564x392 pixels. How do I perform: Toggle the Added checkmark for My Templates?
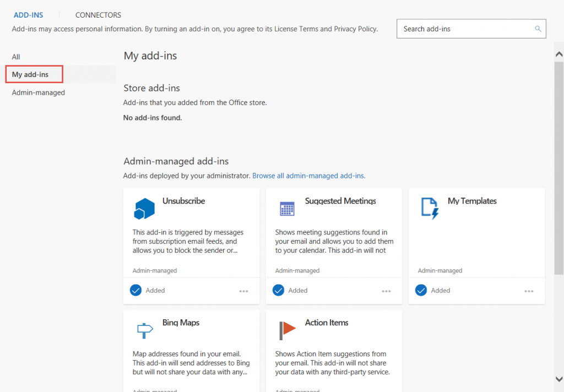click(x=421, y=290)
